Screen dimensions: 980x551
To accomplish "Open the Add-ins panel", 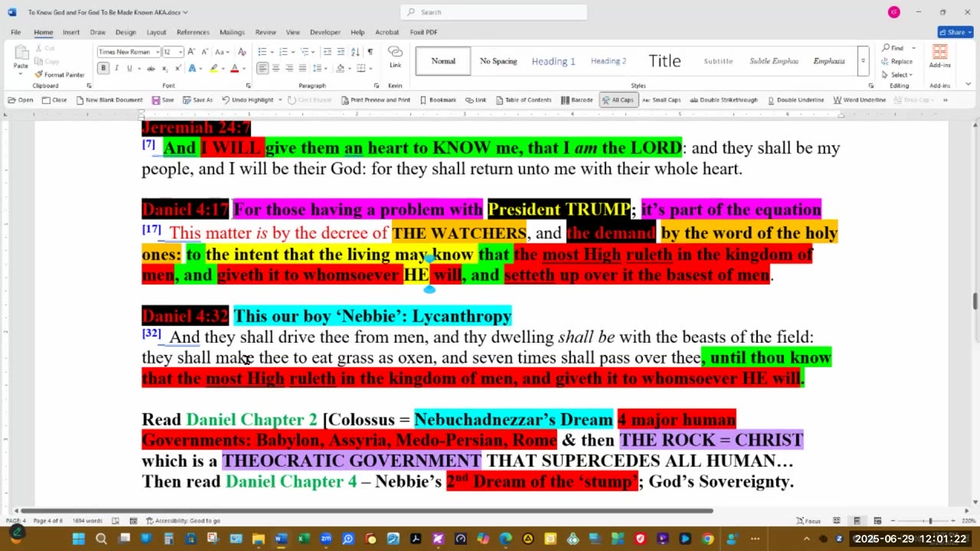I will click(939, 57).
